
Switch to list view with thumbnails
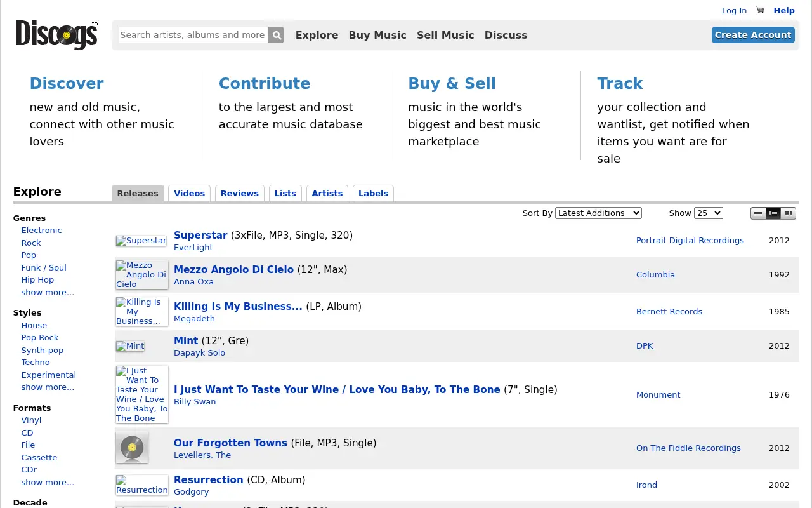pos(773,213)
